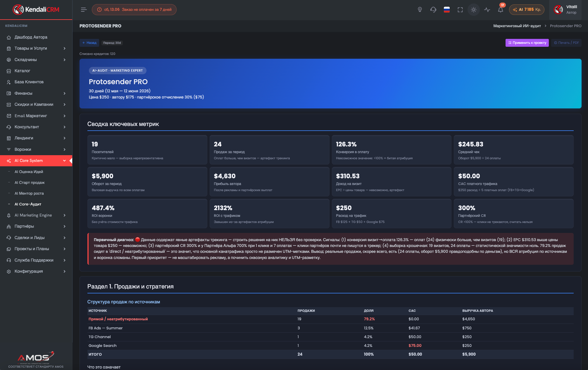Click the $4,630 Прибыль автора card

tap(269, 181)
